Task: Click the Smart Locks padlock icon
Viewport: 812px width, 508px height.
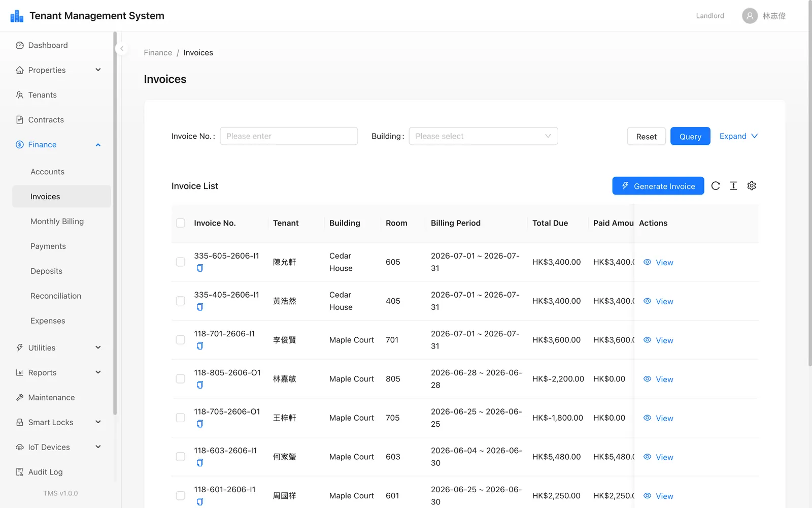Action: click(x=20, y=422)
